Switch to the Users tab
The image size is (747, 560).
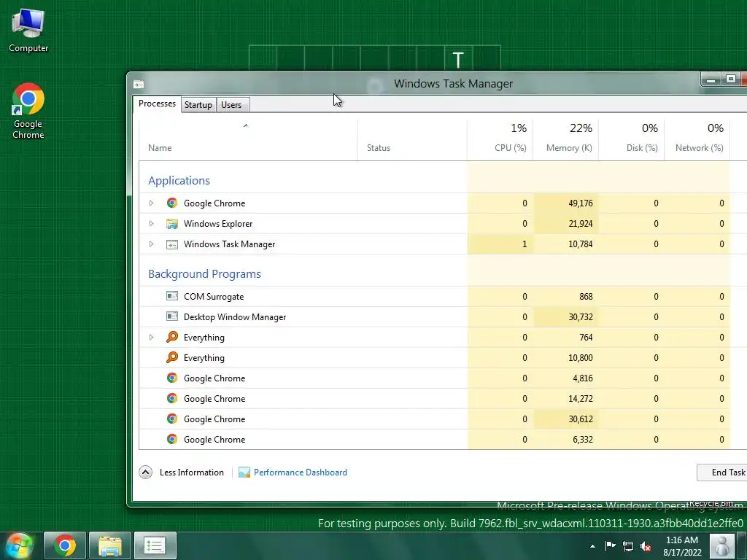pos(231,105)
